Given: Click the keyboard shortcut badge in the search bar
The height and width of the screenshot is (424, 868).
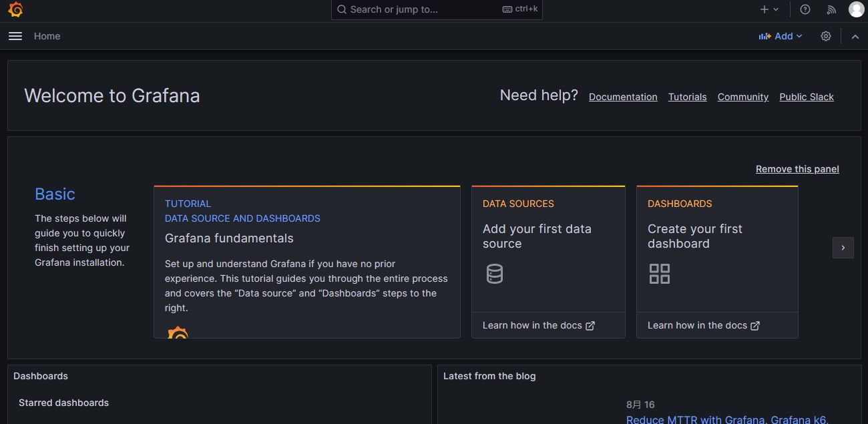Looking at the screenshot, I should click(519, 9).
